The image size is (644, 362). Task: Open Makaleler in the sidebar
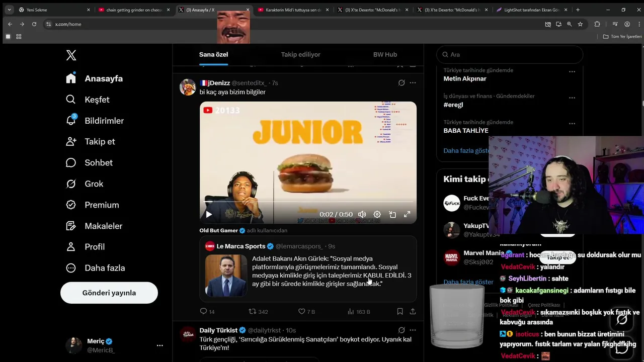coord(94,226)
